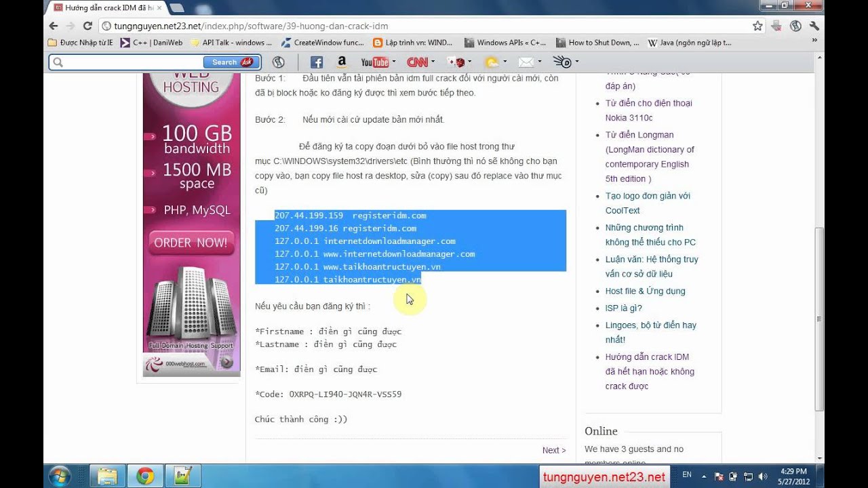Click the round globe icon after Search
Viewport: 868px width, 488px height.
click(278, 62)
